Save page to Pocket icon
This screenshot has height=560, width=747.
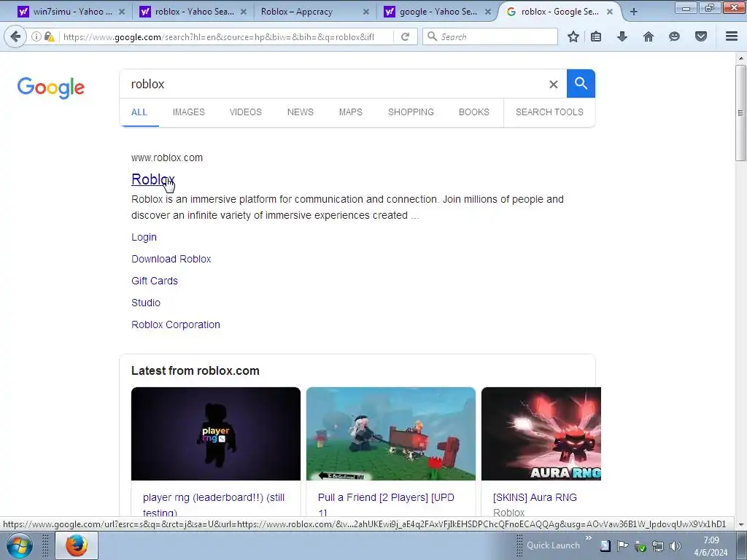point(701,36)
